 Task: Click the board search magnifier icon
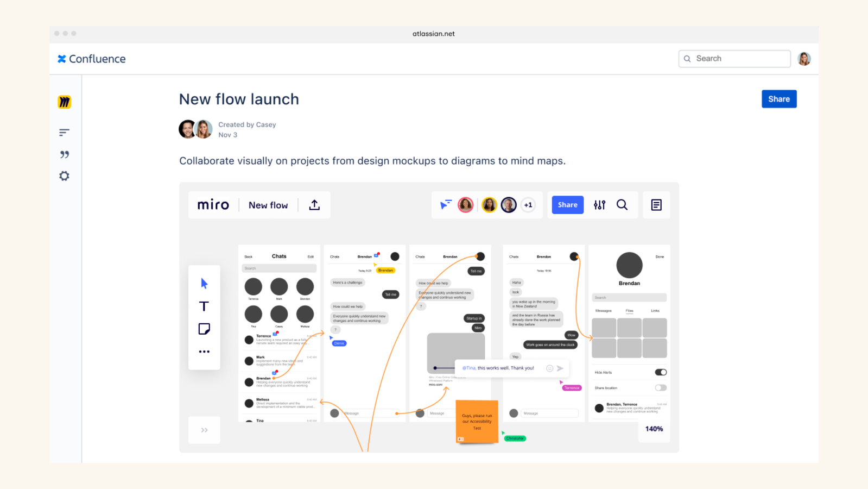tap(622, 205)
